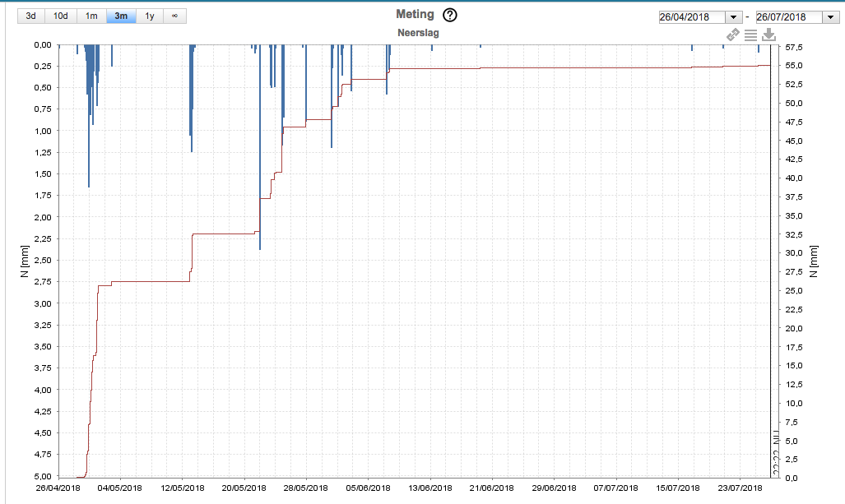
Task: Click x-axis label 15/07/2018
Action: [678, 488]
